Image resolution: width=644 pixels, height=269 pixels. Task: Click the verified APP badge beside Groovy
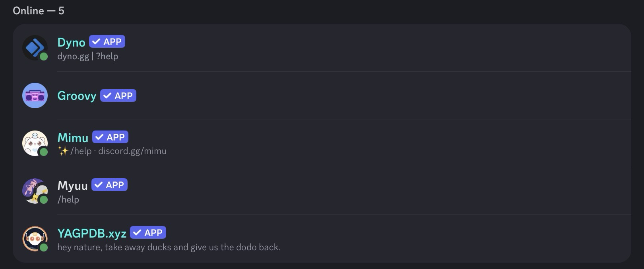click(118, 96)
